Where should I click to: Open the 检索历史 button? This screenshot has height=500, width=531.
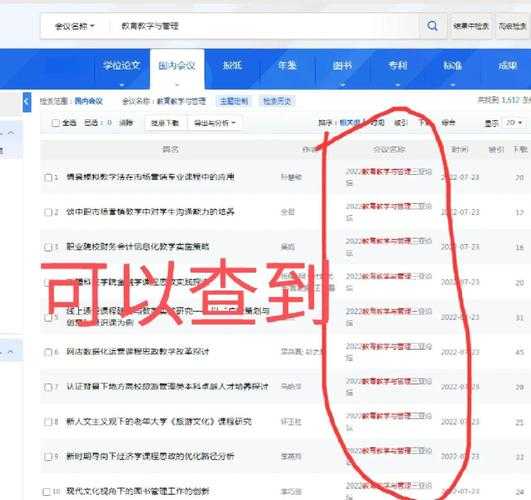277,101
